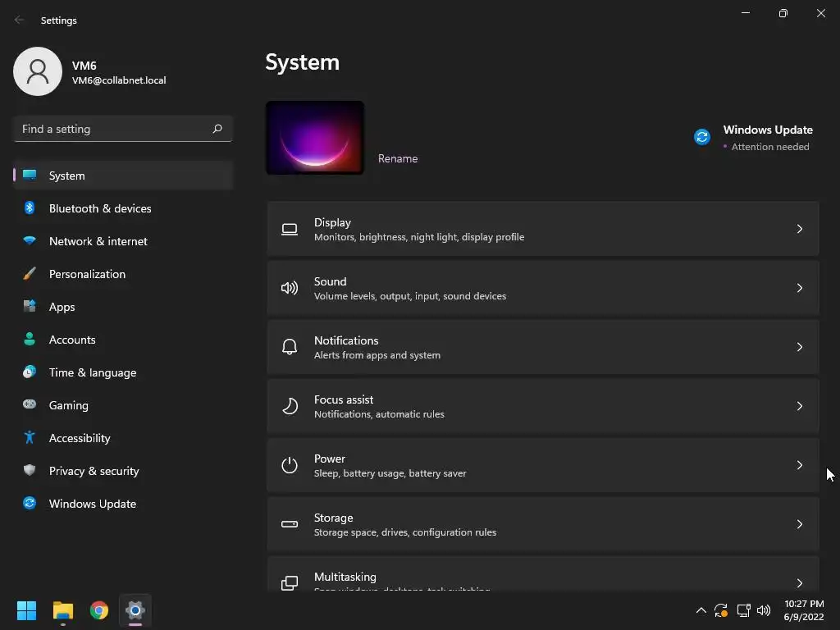
Task: Click 'Alerts from apps and system' text
Action: coord(377,355)
